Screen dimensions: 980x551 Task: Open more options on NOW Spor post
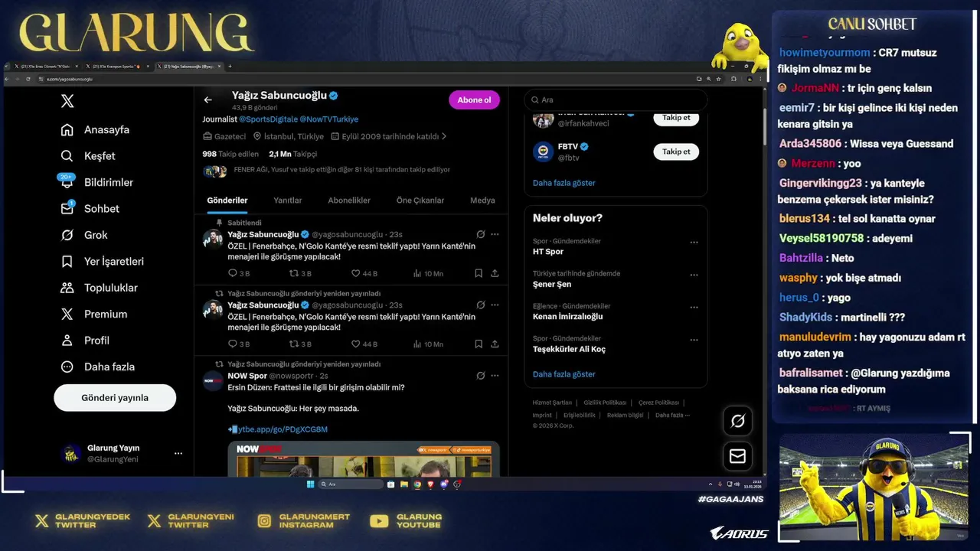(495, 376)
